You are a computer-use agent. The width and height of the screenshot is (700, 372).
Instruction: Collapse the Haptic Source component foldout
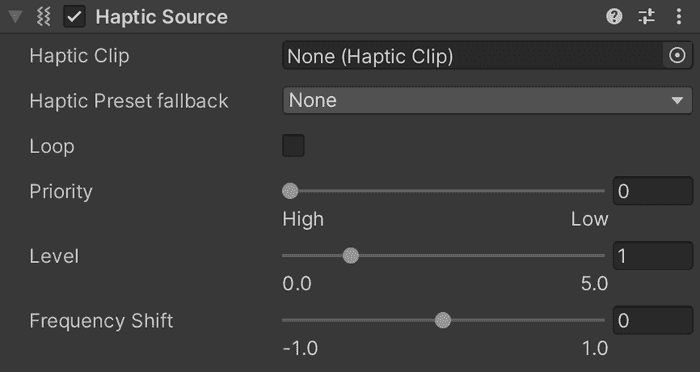16,17
